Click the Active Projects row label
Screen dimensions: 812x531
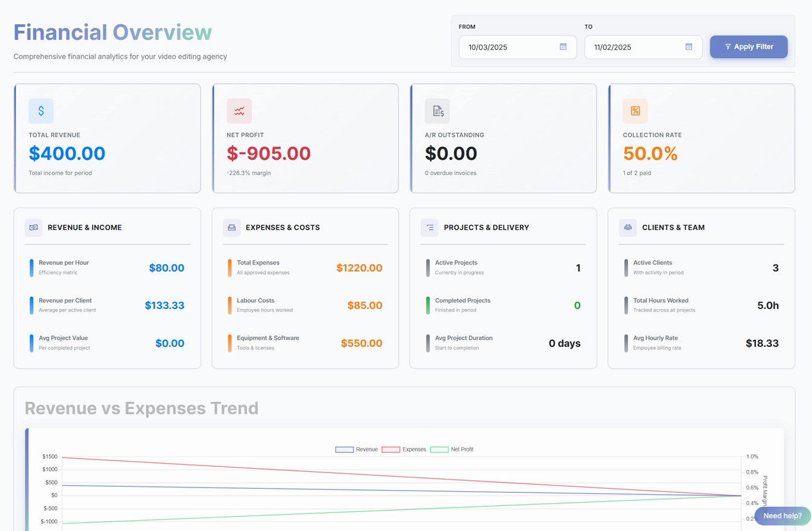tap(456, 262)
